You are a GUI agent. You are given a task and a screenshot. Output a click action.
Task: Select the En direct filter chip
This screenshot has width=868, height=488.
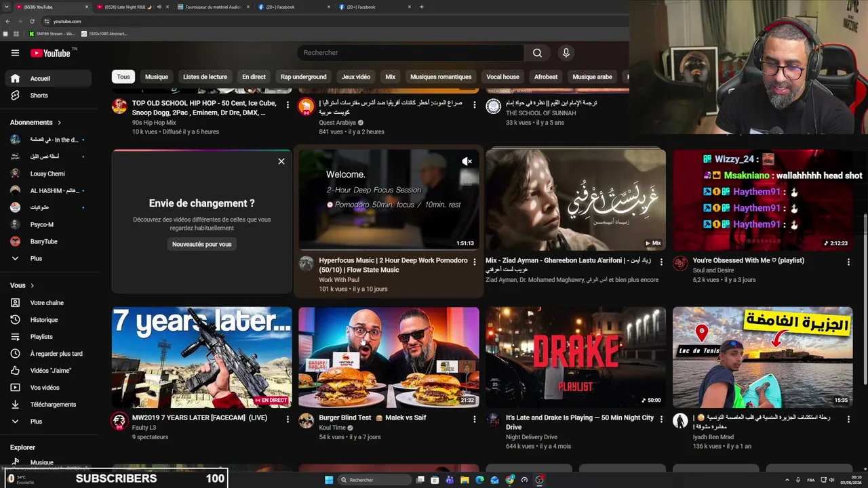pos(254,77)
